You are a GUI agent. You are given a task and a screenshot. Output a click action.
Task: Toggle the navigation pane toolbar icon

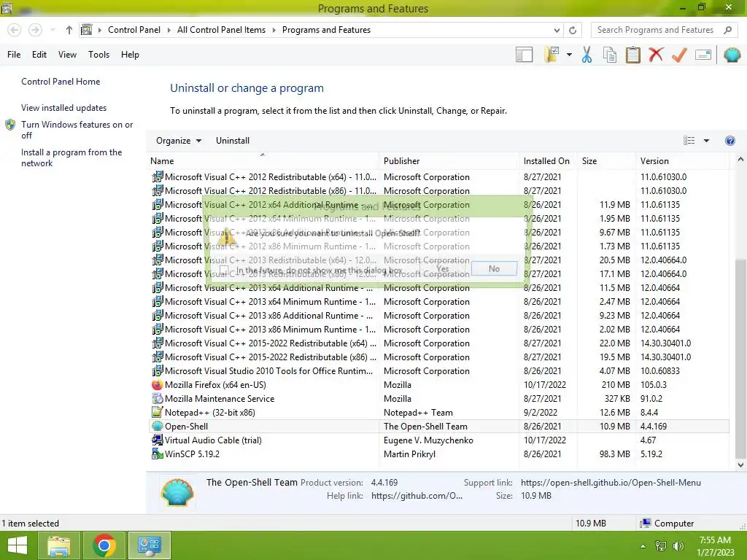click(524, 55)
